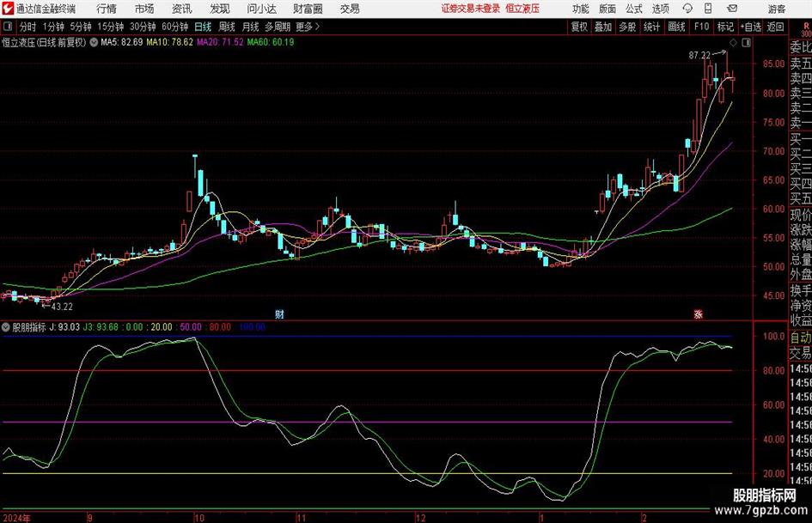Click the 标记 mark toolbar button

pyautogui.click(x=725, y=27)
